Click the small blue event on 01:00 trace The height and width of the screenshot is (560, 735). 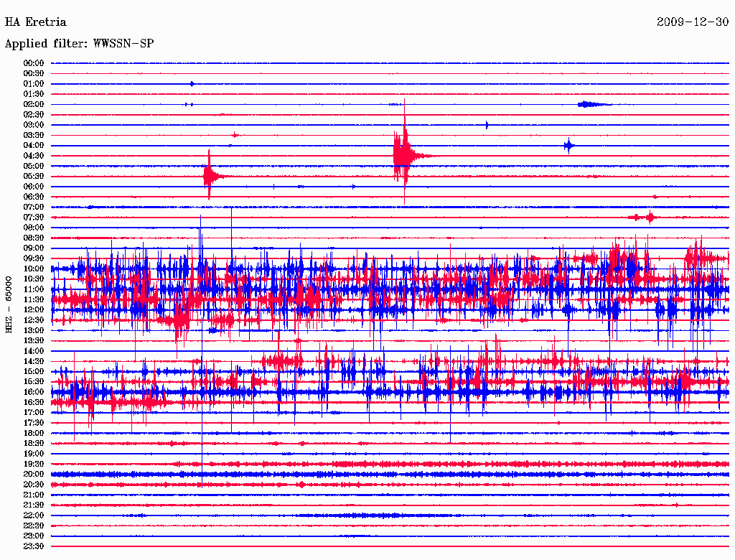click(192, 84)
